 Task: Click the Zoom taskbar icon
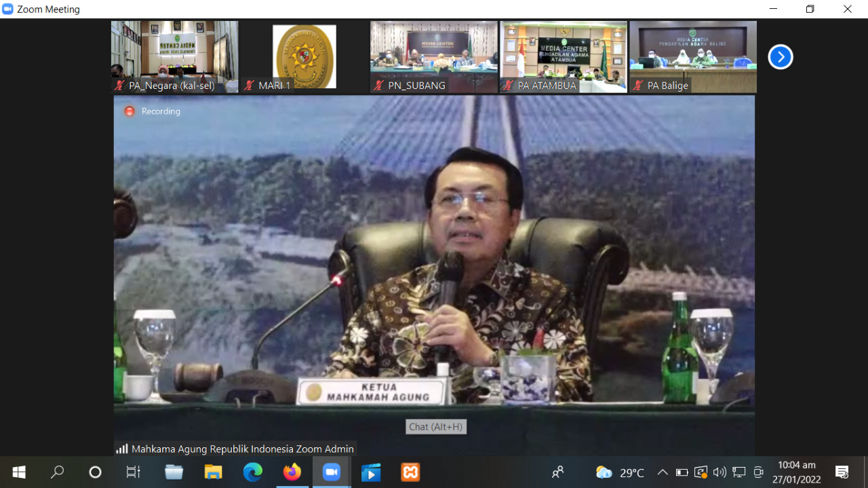tap(332, 472)
